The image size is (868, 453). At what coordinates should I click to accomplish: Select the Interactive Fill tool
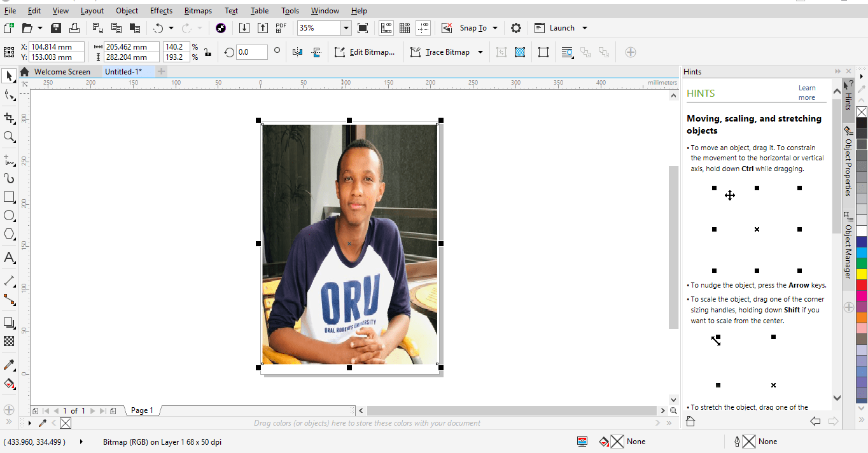coord(9,384)
